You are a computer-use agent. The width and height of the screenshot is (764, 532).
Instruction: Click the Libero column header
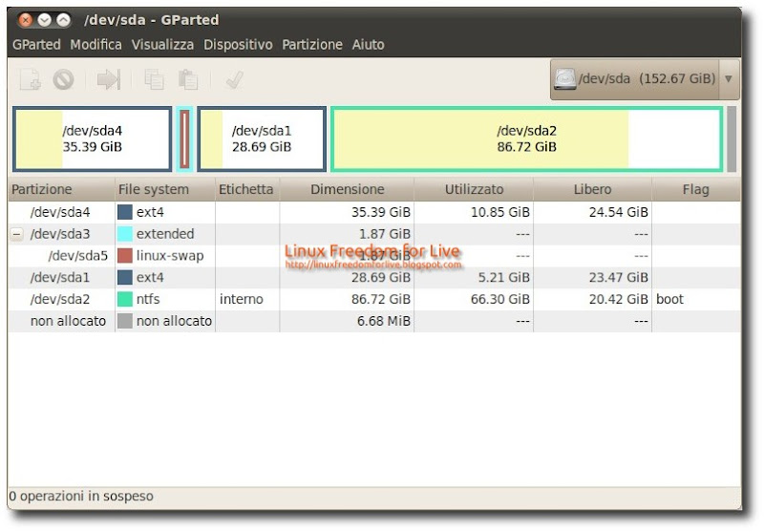click(x=592, y=189)
